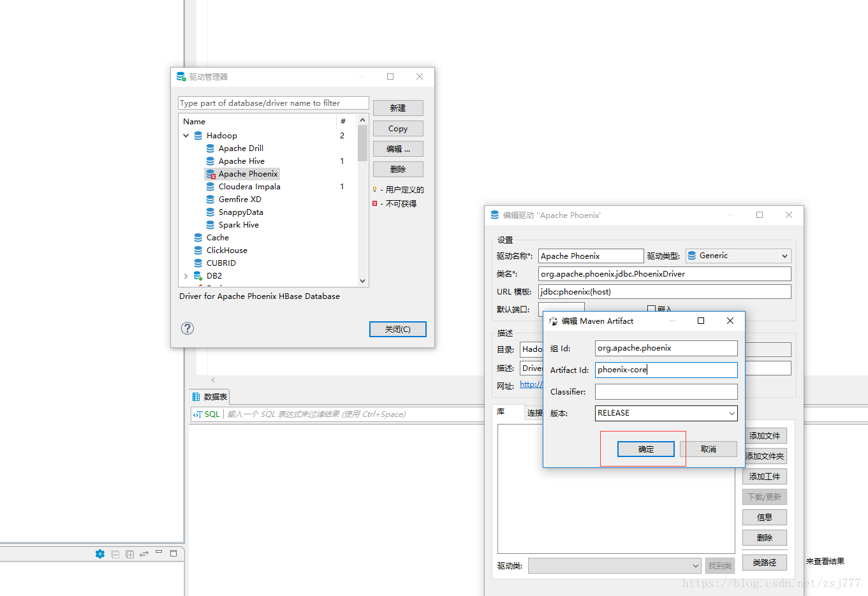Click 删除 in Driver Manager
The width and height of the screenshot is (868, 596).
click(398, 170)
